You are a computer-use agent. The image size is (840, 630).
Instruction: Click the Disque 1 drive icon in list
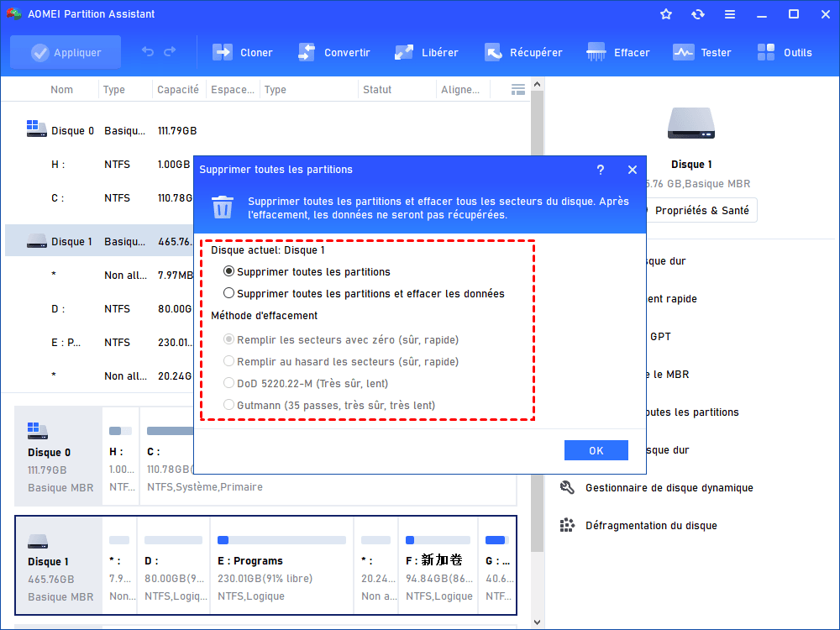coord(36,241)
